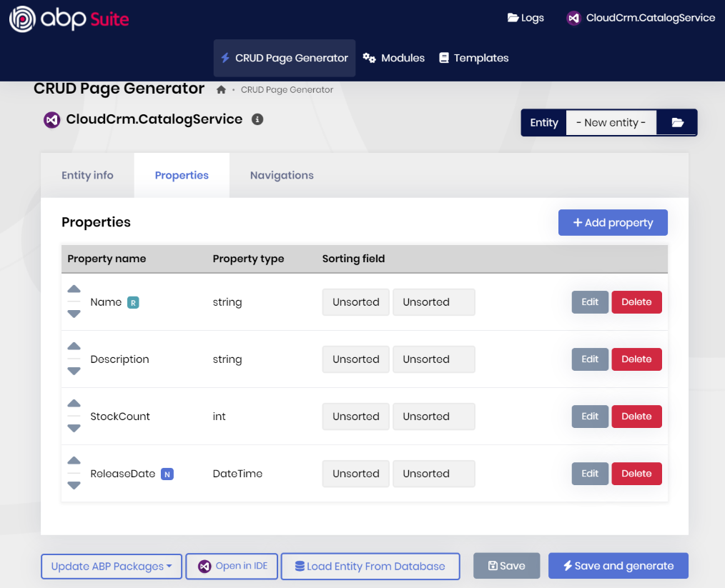
Task: Edit the Description property
Action: tap(590, 359)
